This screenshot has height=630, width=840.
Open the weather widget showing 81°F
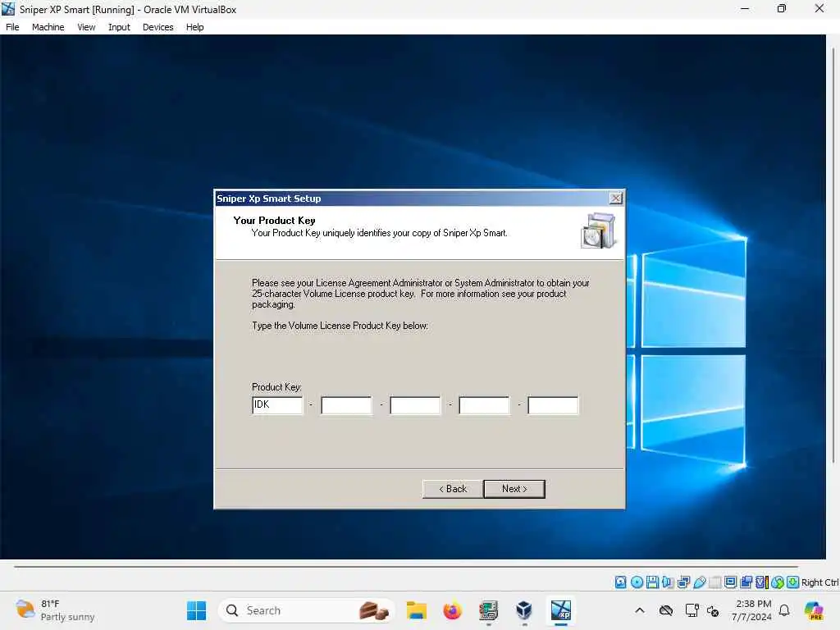[55, 610]
